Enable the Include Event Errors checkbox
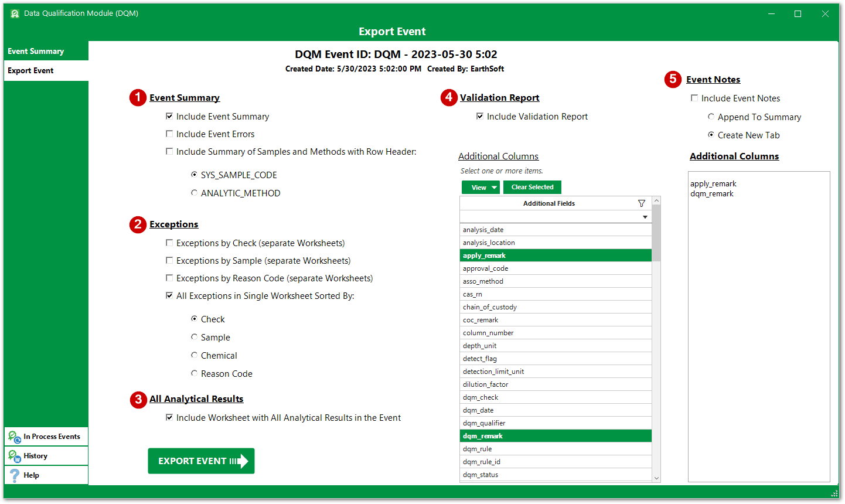 pos(169,134)
